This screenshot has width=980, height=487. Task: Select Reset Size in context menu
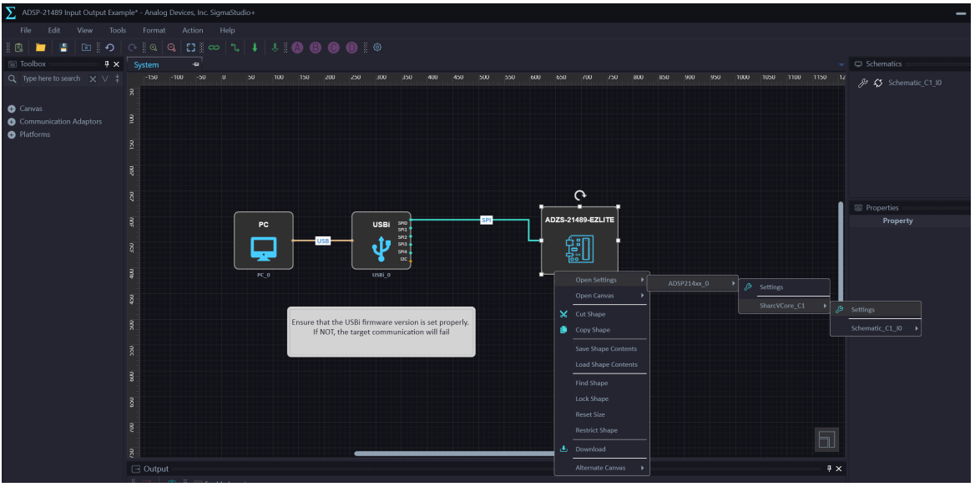pyautogui.click(x=603, y=414)
